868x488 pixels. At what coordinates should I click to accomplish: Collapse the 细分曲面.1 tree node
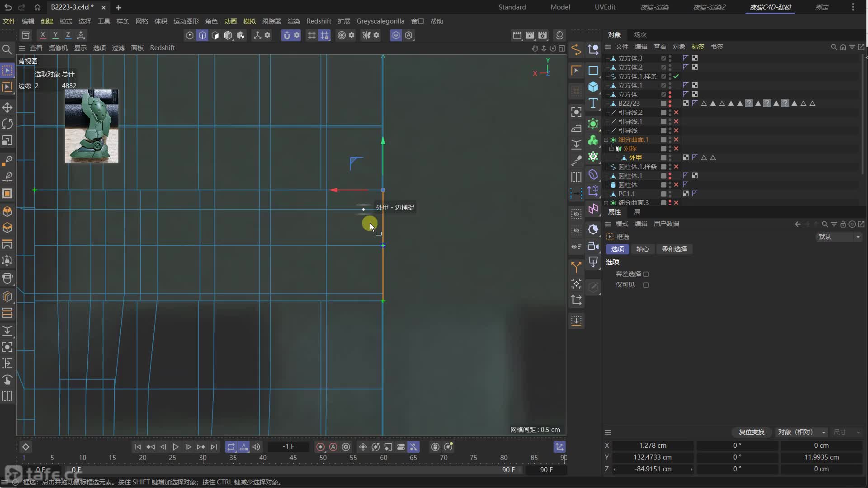pos(606,140)
